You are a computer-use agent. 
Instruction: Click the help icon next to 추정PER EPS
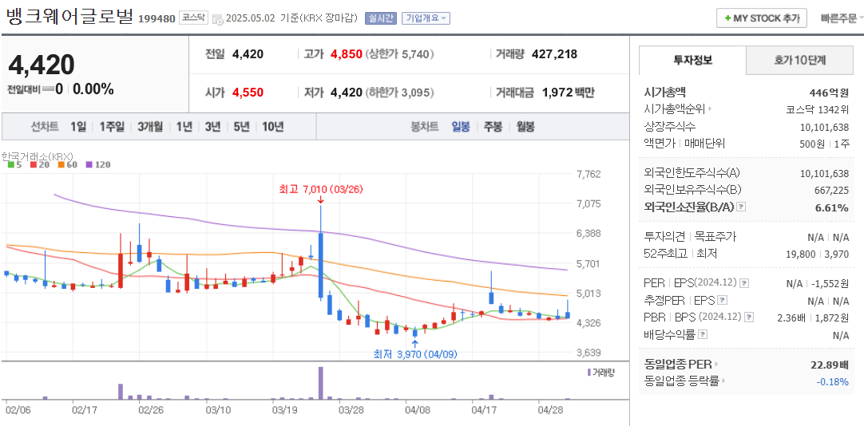click(x=722, y=301)
